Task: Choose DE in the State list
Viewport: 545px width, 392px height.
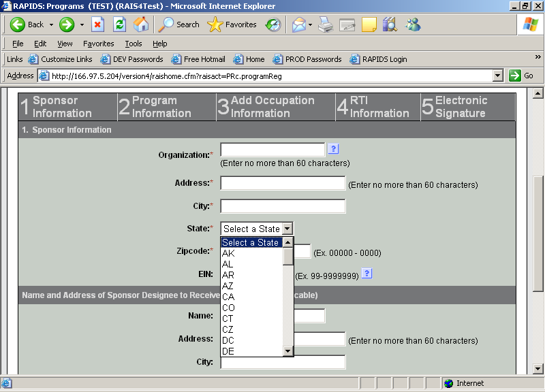Action: (252, 351)
